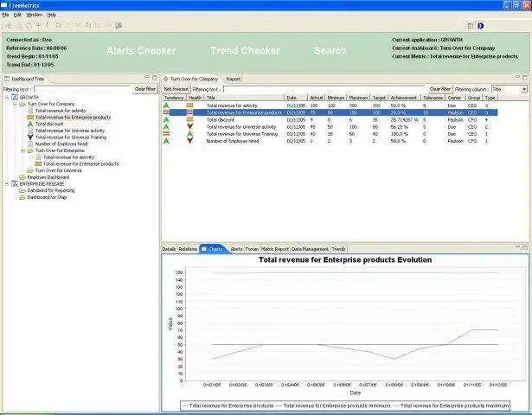Focus the table panel filtering text field

coord(324,89)
